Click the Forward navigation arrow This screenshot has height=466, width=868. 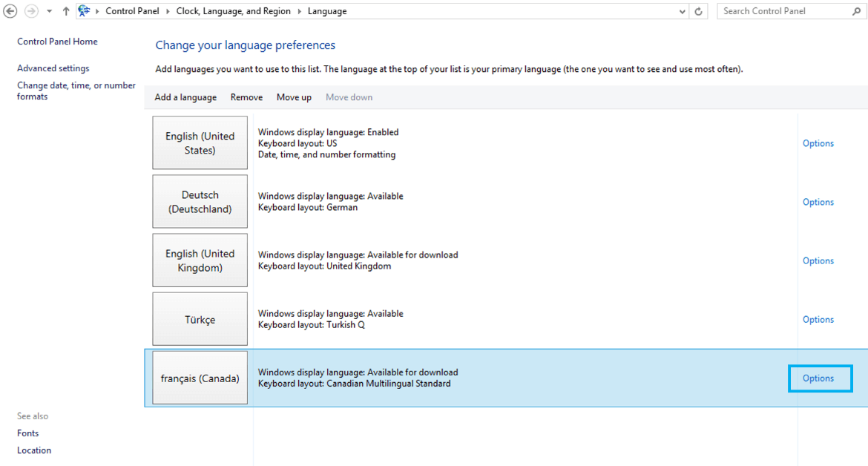[32, 11]
